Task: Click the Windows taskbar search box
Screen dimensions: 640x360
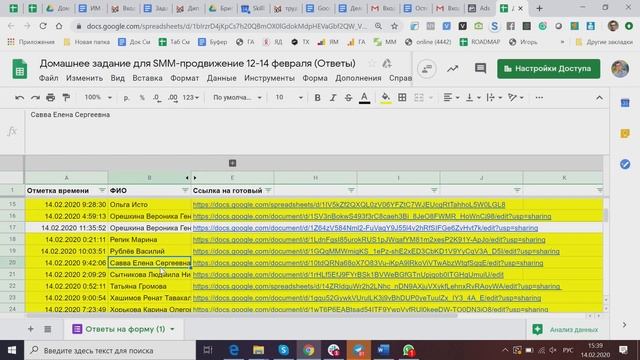Action: pos(110,350)
